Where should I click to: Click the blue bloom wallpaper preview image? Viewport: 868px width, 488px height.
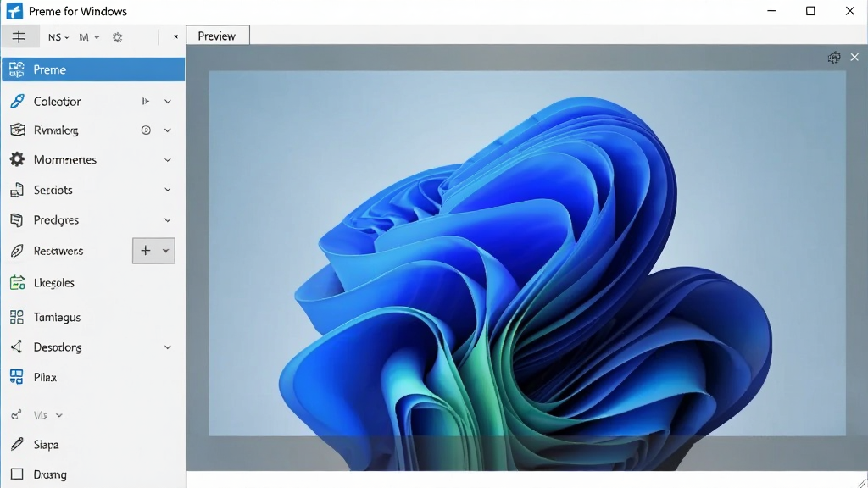pyautogui.click(x=527, y=253)
